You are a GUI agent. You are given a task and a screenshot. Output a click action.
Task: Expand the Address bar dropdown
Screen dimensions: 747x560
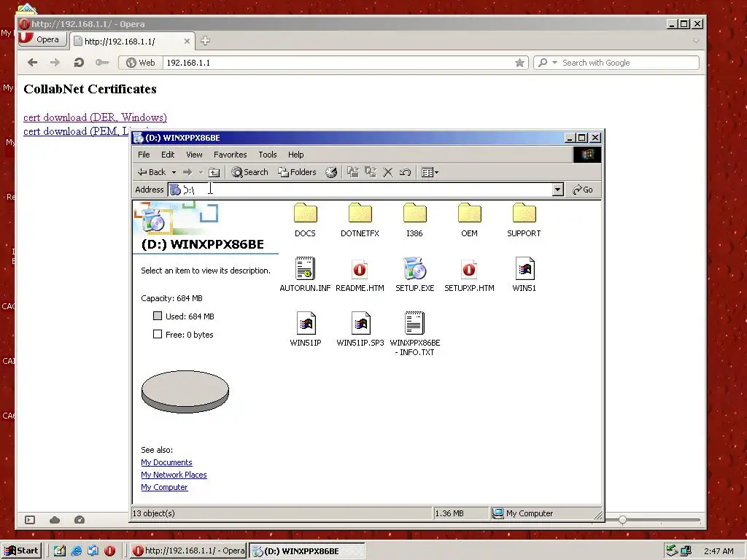[558, 190]
